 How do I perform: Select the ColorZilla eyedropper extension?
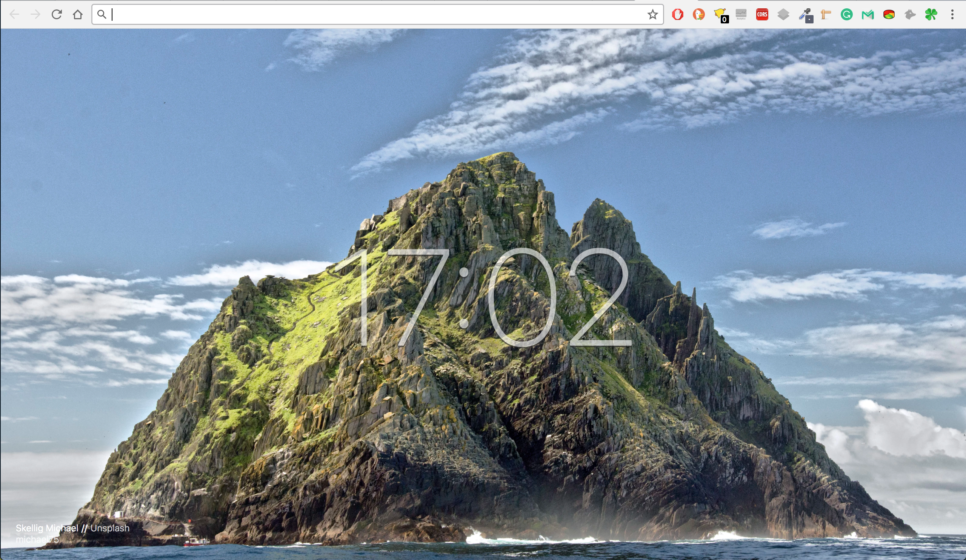pyautogui.click(x=805, y=14)
